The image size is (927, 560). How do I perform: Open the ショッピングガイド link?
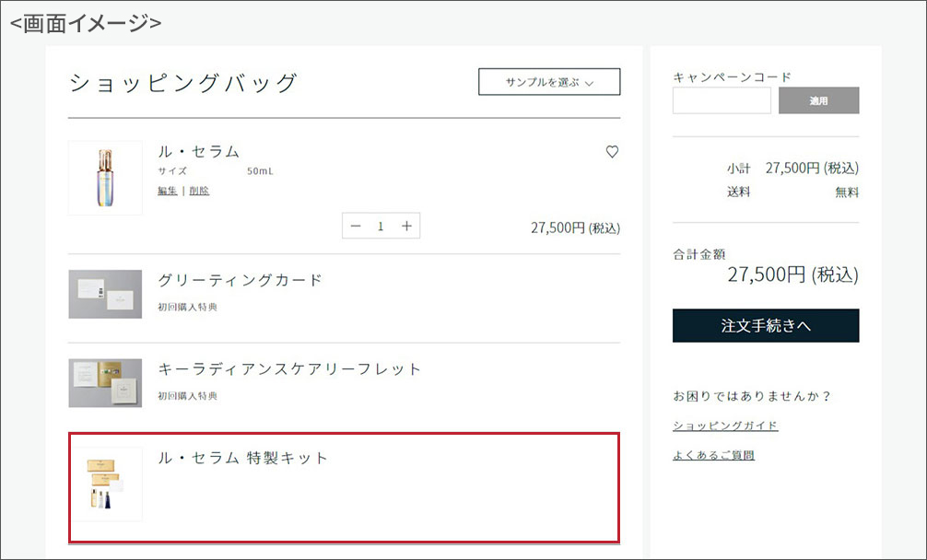[725, 426]
